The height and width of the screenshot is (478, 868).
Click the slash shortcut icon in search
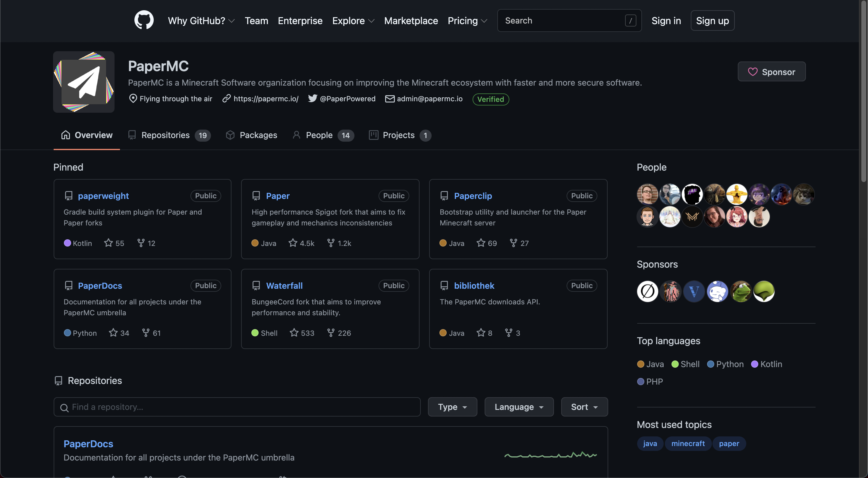[631, 20]
